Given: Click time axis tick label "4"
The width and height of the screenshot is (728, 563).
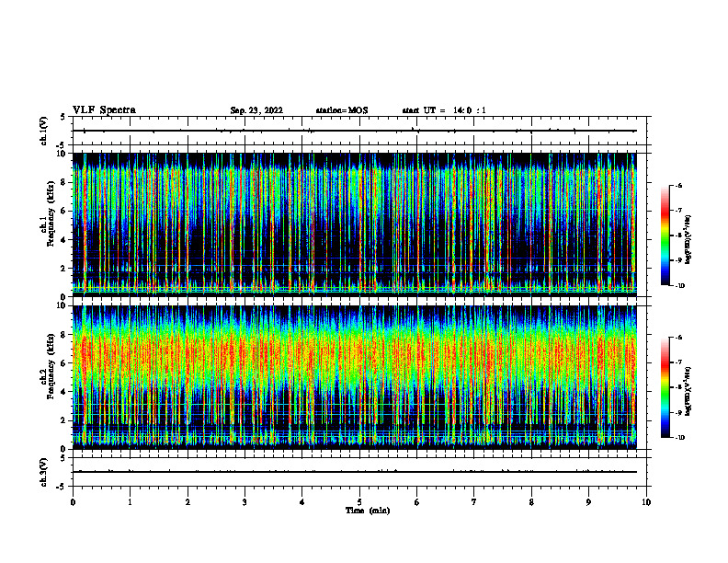Looking at the screenshot, I should tap(302, 502).
